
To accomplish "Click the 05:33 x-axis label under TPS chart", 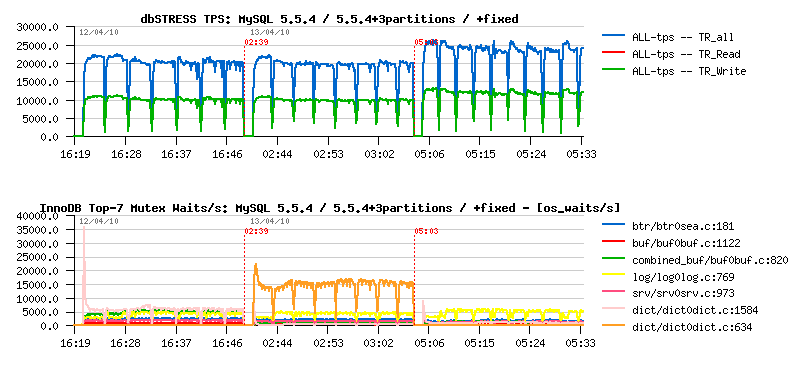I will tap(581, 154).
